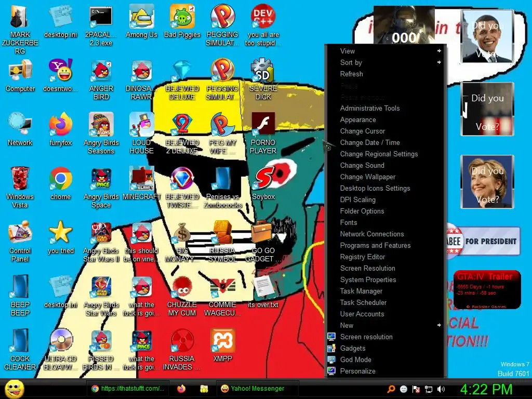Select the Bad Piggies desktop icon

[x=182, y=21]
